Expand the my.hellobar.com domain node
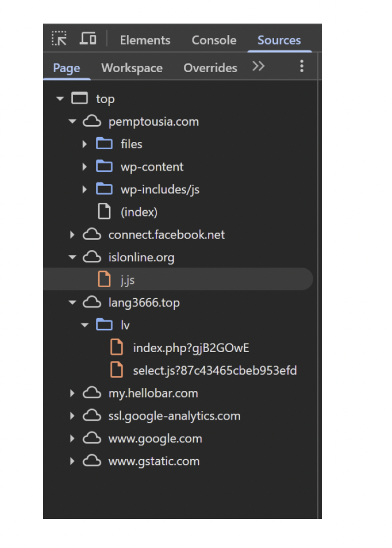392x548 pixels. pos(73,393)
